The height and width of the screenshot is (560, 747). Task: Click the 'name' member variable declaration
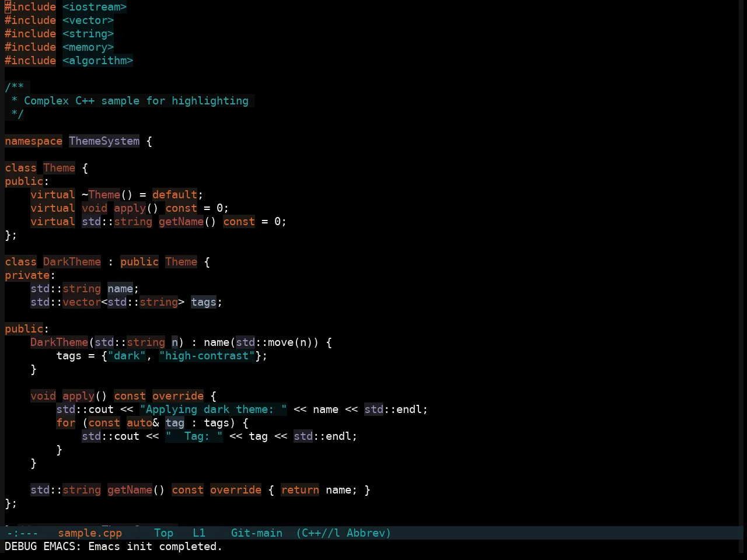coord(120,289)
